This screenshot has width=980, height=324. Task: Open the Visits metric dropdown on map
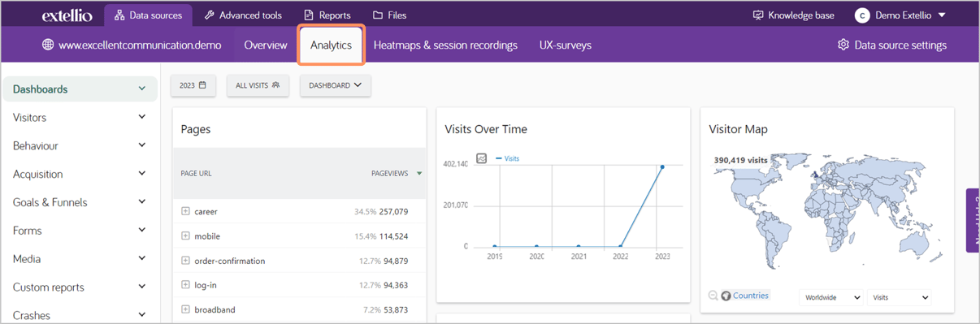(900, 297)
